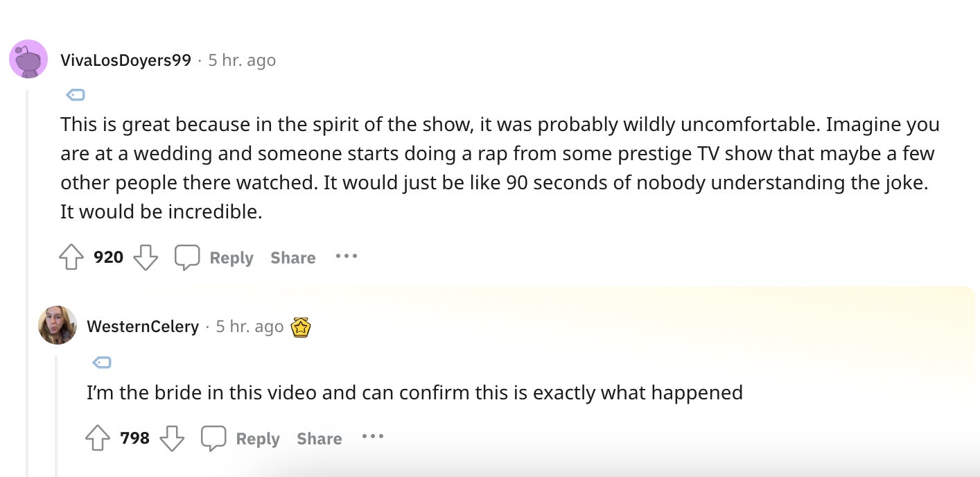Click the flair tag icon under VivaLosDoyers99
980x477 pixels.
point(75,94)
